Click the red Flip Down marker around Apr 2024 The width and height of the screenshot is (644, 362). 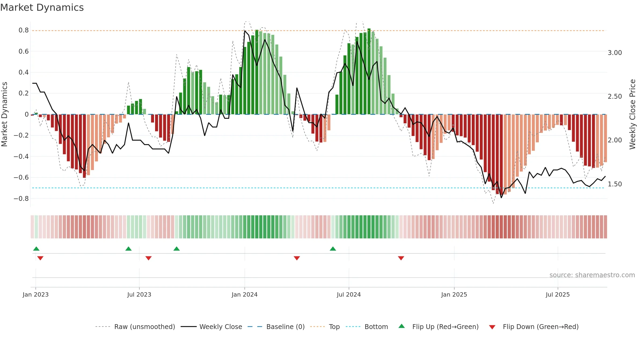pyautogui.click(x=297, y=258)
